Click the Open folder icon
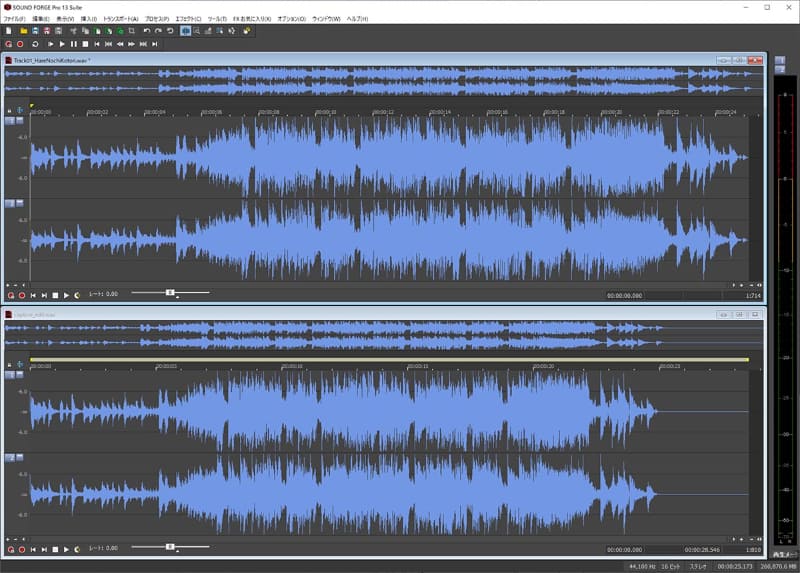The width and height of the screenshot is (800, 573). pos(23,31)
